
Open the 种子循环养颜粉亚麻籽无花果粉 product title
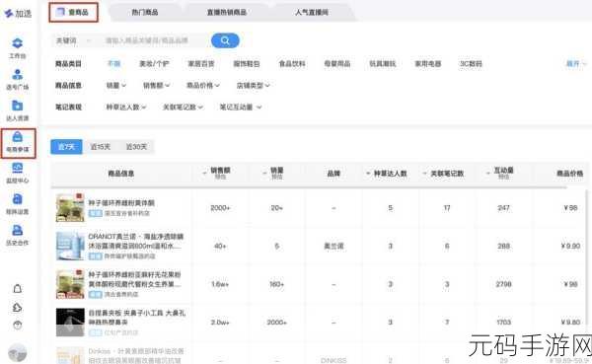tap(134, 279)
